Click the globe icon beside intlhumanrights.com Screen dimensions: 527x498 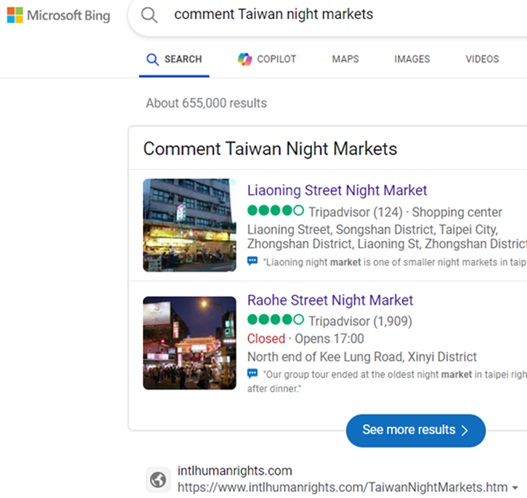pos(158,480)
